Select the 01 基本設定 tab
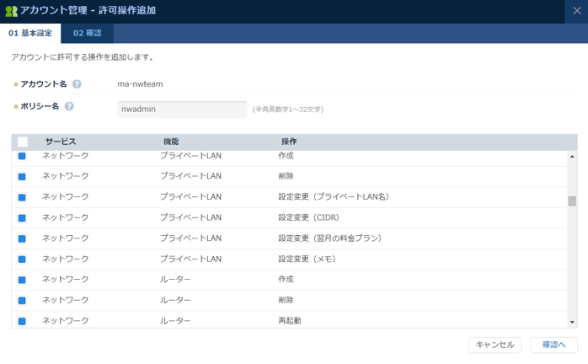The image size is (588, 364). tap(30, 34)
